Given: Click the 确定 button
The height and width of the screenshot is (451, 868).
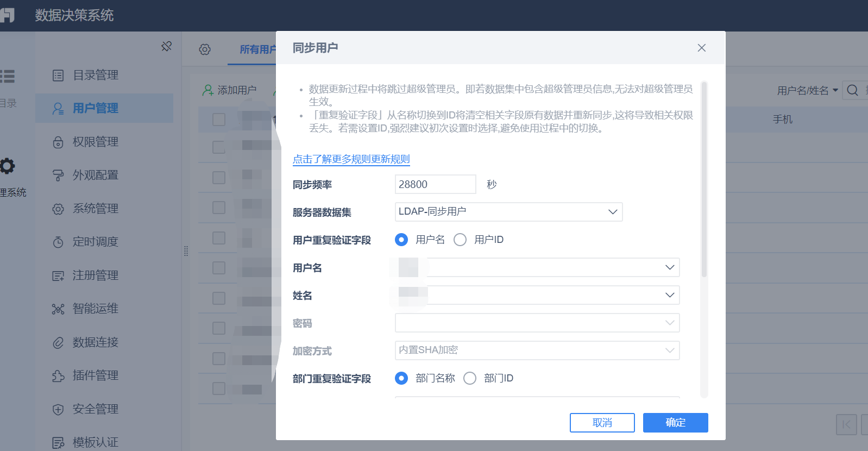Looking at the screenshot, I should 675,423.
